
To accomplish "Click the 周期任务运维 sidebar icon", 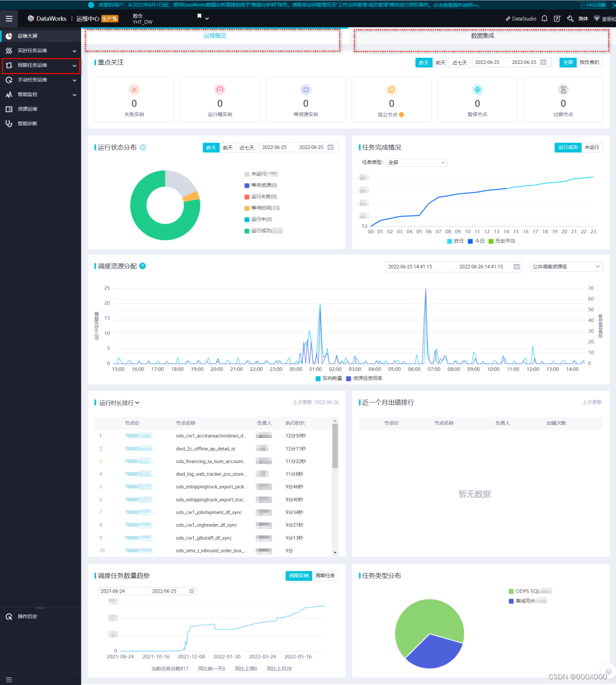I will tap(9, 66).
